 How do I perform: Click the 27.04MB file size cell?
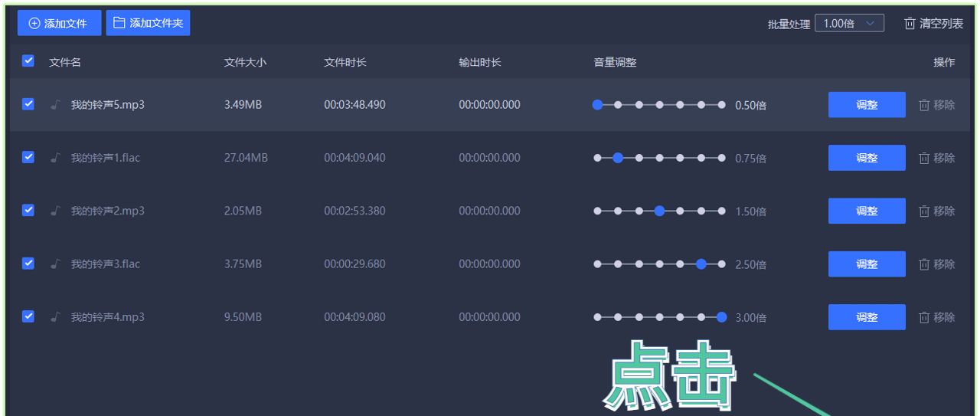point(246,158)
